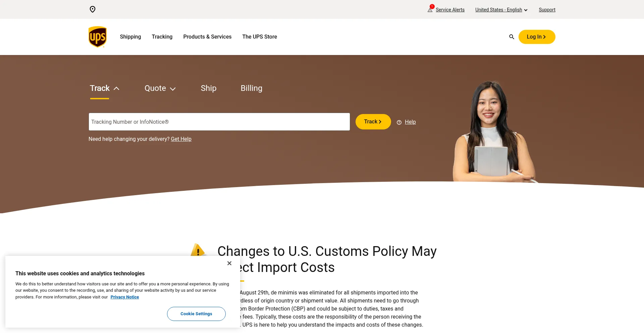Screen dimensions: 644x333
Task: Click the Log In button
Action: pos(537,37)
